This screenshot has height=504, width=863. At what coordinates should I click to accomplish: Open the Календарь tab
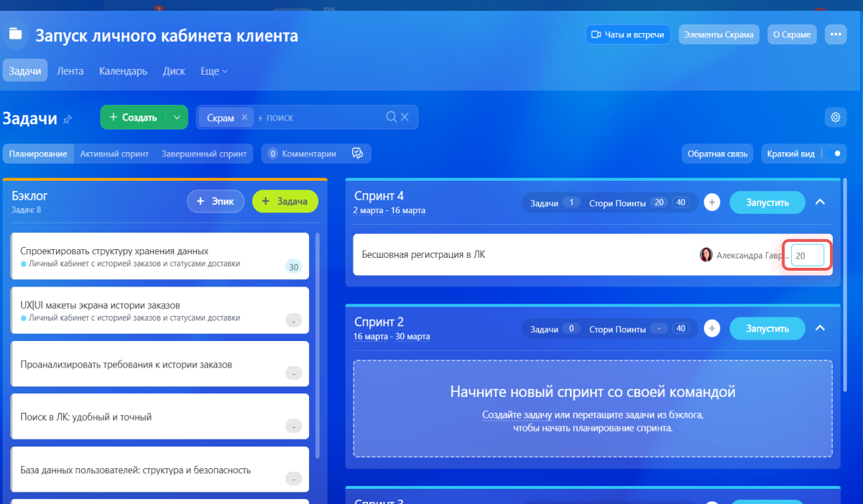pos(123,71)
